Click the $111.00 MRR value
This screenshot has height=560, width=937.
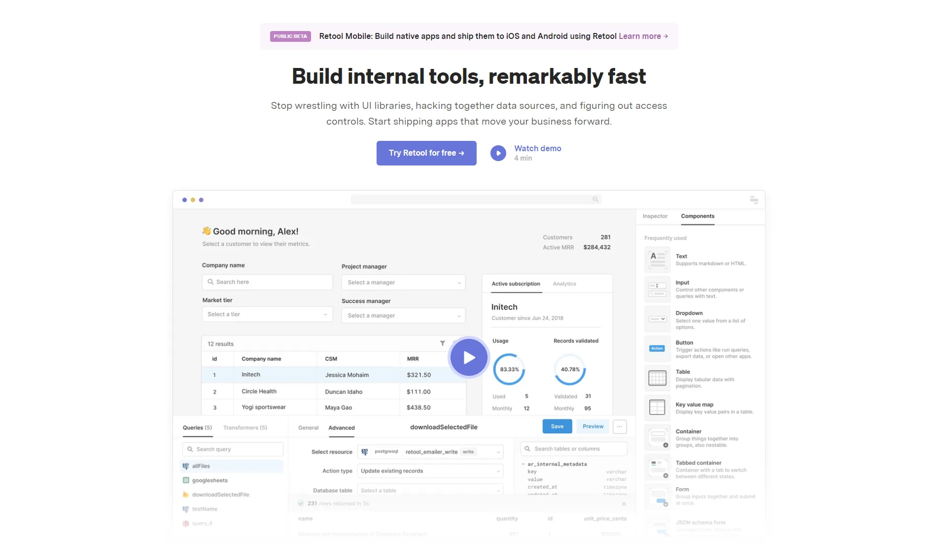[x=418, y=392]
